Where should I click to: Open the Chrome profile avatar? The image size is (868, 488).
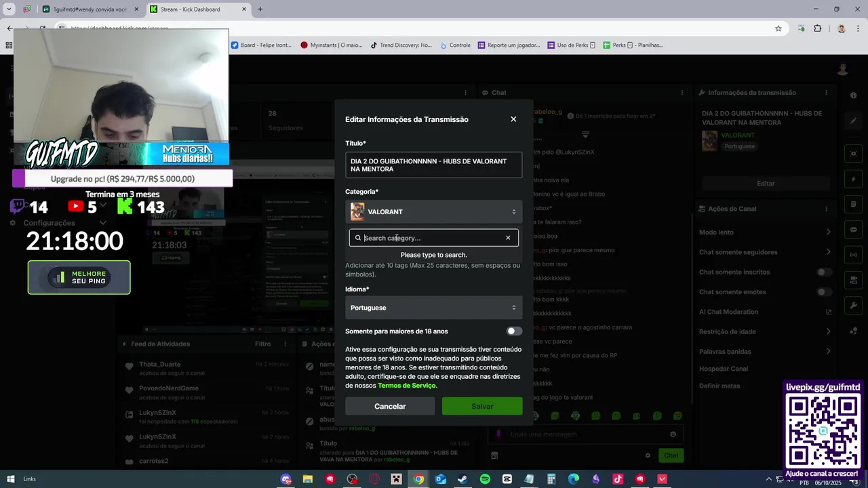(x=842, y=28)
